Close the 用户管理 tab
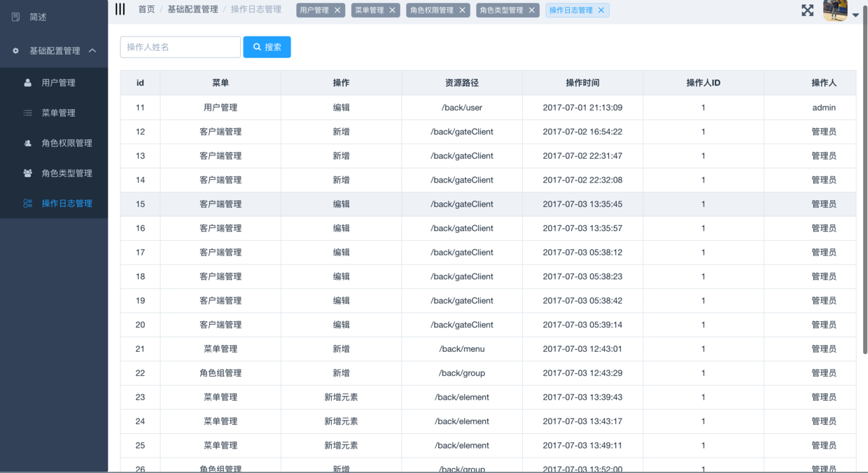Image resolution: width=868 pixels, height=473 pixels. click(x=337, y=10)
